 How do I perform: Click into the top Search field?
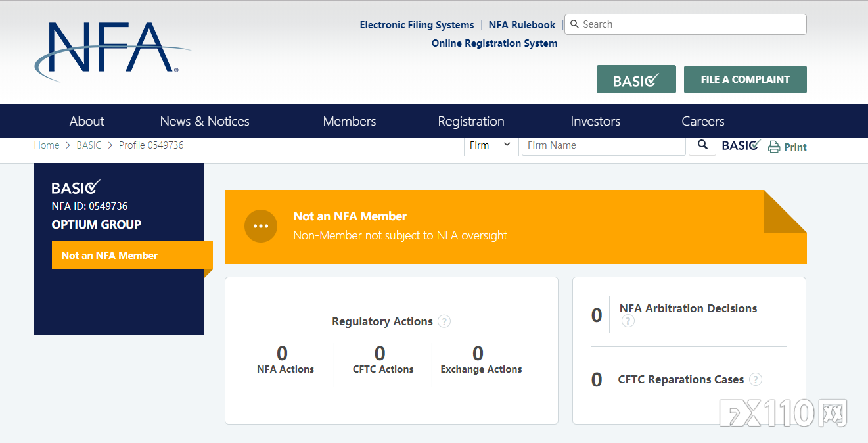(685, 24)
